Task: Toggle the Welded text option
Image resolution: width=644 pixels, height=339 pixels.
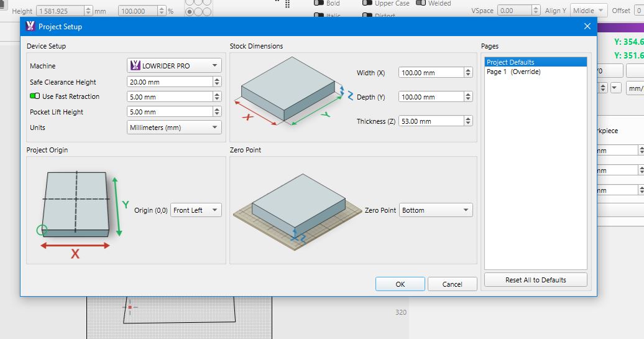Action: pos(421,3)
